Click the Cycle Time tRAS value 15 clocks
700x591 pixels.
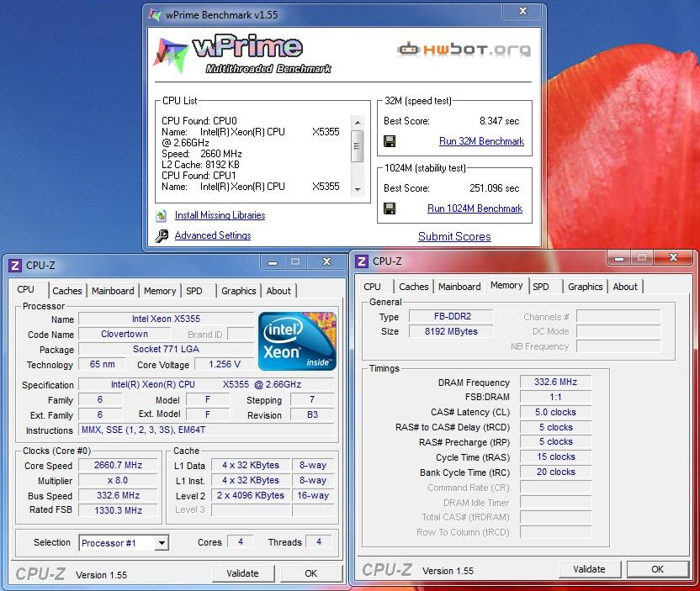click(556, 456)
